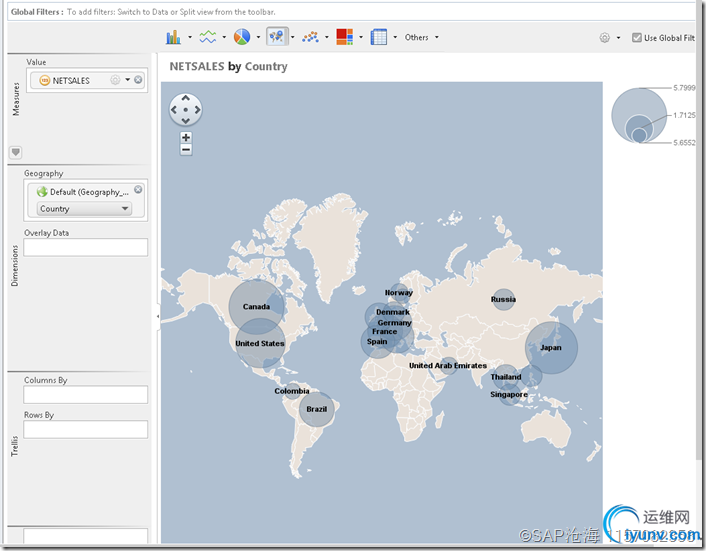This screenshot has width=706, height=551.
Task: Click the Thailand label
Action: (x=506, y=377)
